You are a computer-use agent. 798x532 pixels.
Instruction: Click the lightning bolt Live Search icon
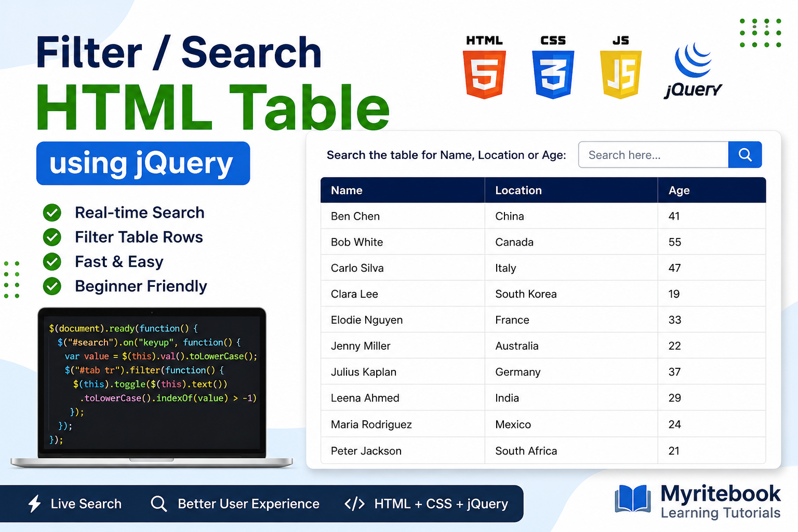[x=34, y=503]
